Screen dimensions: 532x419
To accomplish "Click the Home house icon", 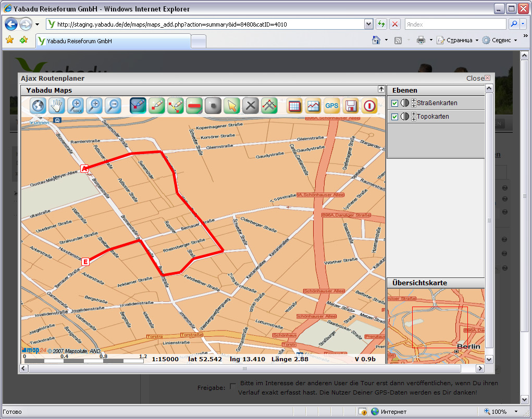I will coord(376,40).
